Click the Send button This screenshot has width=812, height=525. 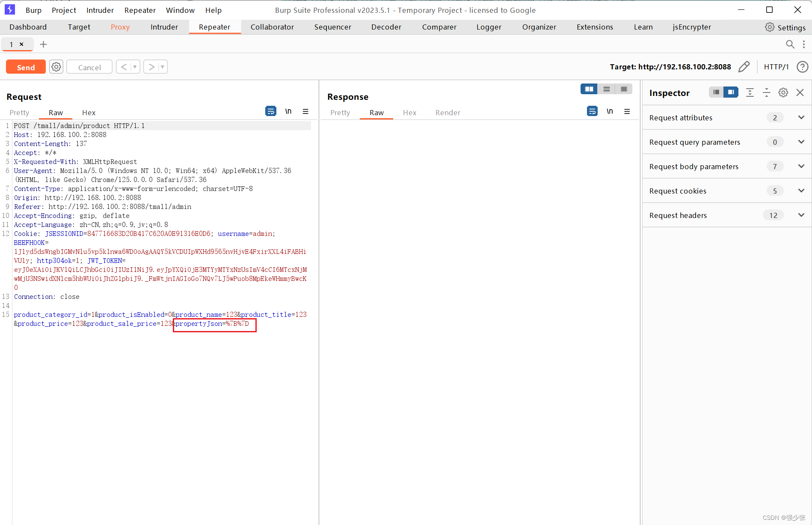click(26, 67)
